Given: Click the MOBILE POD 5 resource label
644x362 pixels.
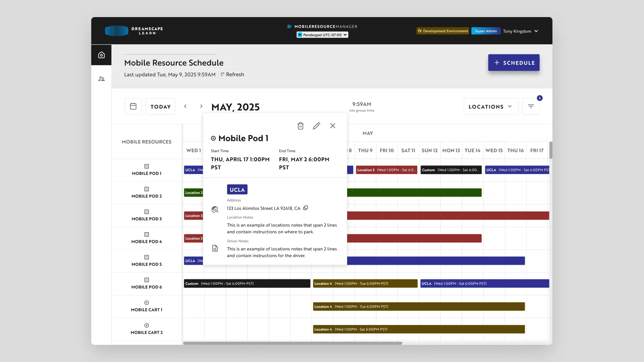Looking at the screenshot, I should pyautogui.click(x=147, y=264).
